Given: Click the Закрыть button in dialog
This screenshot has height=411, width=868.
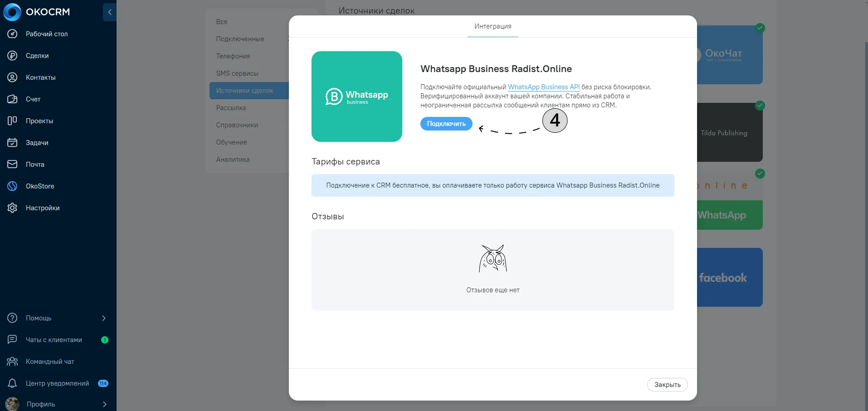Looking at the screenshot, I should pyautogui.click(x=667, y=385).
